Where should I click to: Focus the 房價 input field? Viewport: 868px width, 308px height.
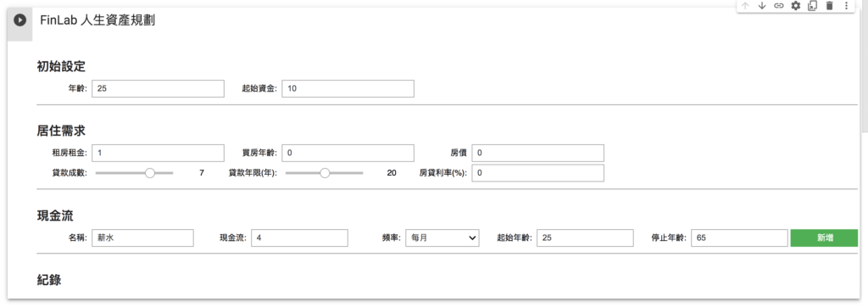coord(538,153)
